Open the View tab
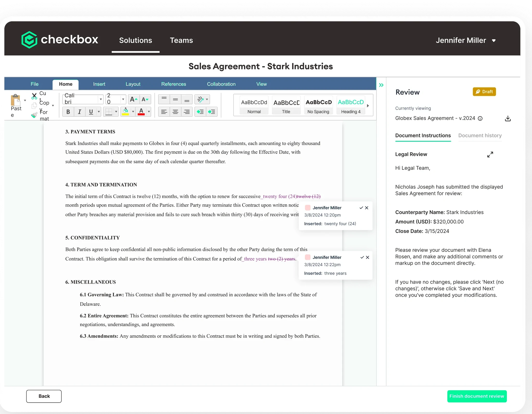This screenshot has width=532, height=414. (x=261, y=84)
